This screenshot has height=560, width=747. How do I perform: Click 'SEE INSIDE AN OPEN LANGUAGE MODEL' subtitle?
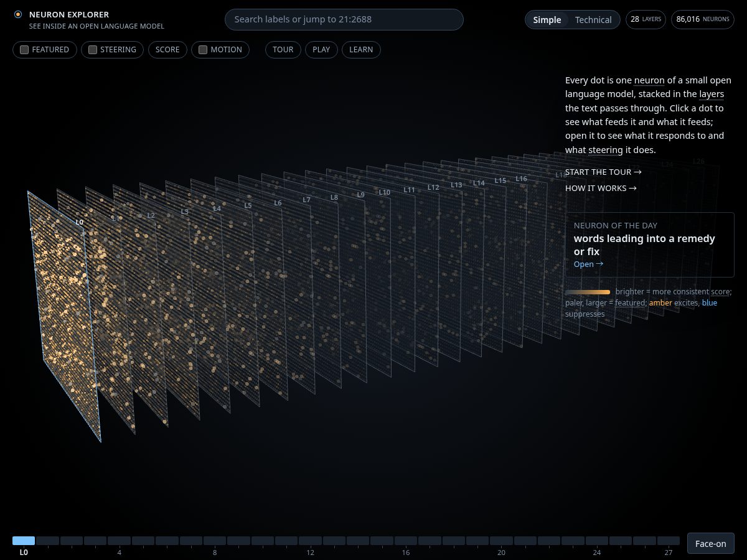[x=96, y=26]
